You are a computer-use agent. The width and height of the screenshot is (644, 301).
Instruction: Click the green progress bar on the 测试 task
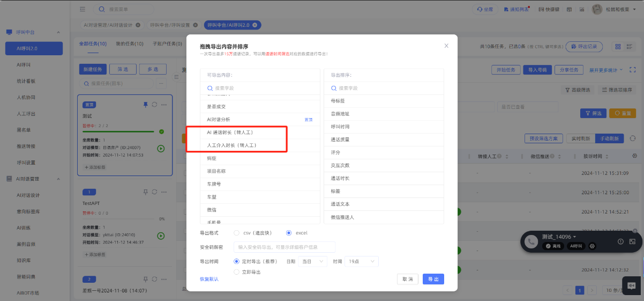tap(118, 131)
